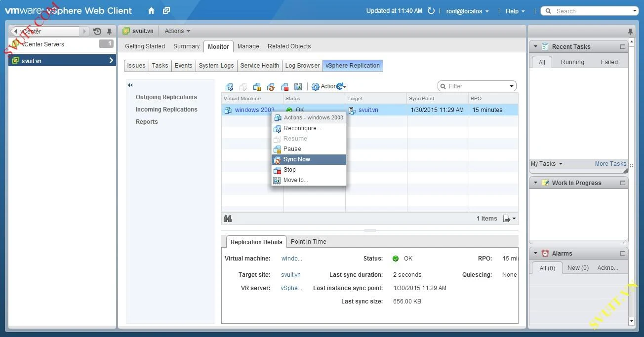Go to the vSphere Home icon
This screenshot has height=337, width=644.
[151, 11]
